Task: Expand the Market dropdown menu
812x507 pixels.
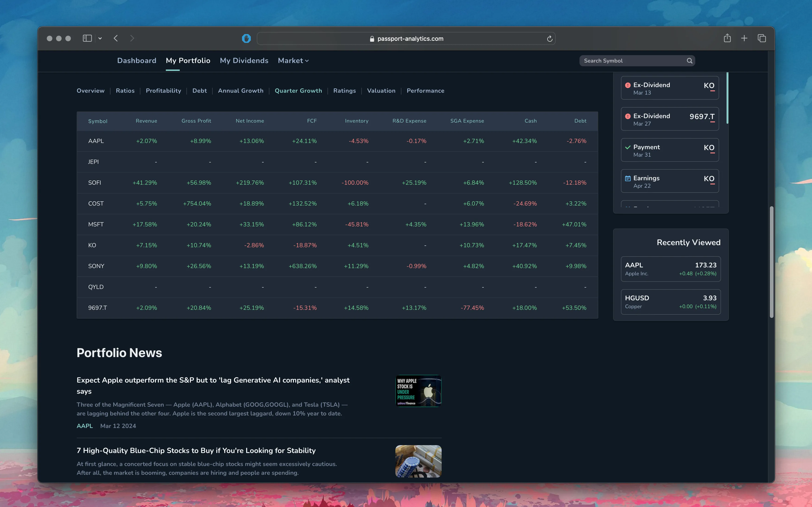Action: [x=293, y=61]
